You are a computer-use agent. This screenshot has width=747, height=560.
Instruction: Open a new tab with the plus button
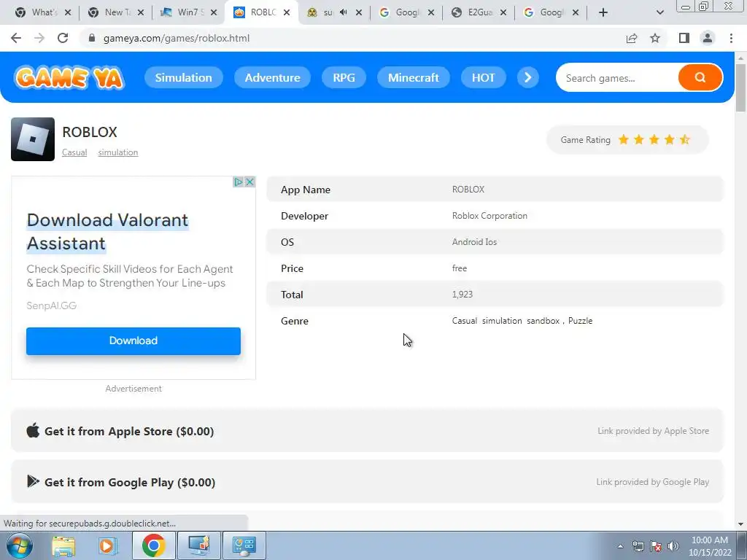coord(603,12)
